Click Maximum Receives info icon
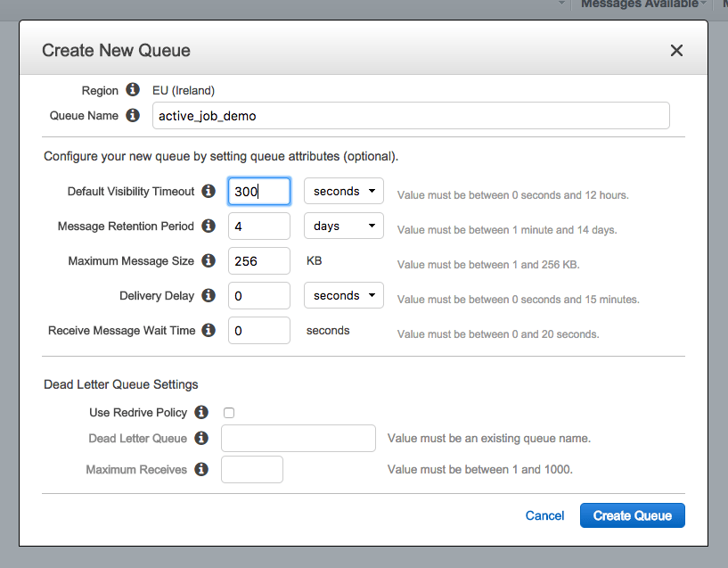The width and height of the screenshot is (728, 568). click(x=201, y=469)
